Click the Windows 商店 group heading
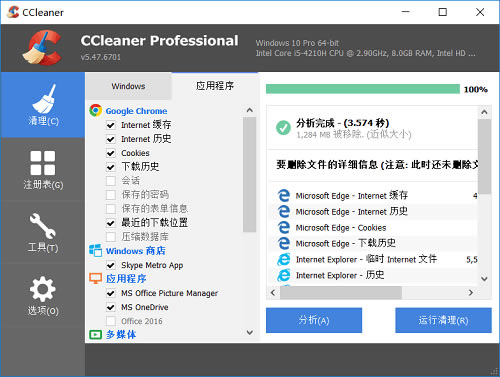Image resolution: width=500 pixels, height=377 pixels. (x=135, y=251)
